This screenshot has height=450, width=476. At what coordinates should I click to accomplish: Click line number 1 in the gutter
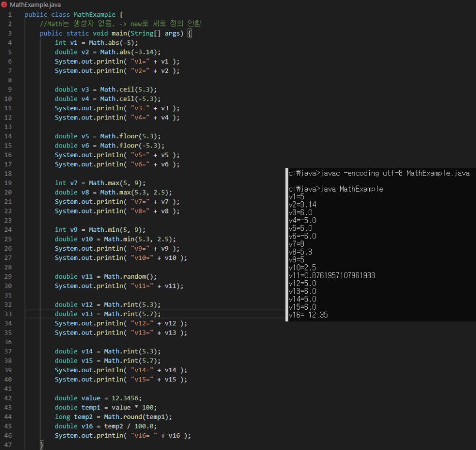click(10, 14)
